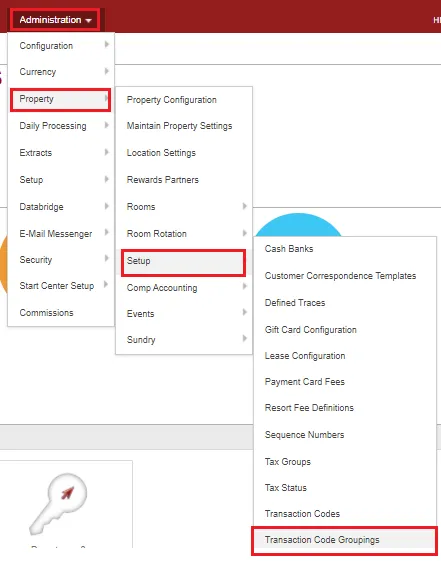Click the arrow beside Databridge
The image size is (441, 561).
pos(107,206)
